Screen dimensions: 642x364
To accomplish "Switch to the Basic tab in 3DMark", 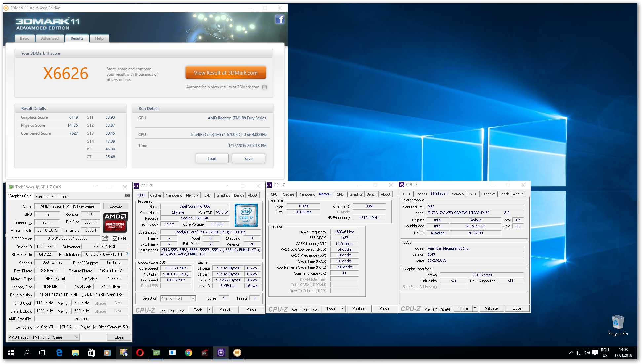I will pyautogui.click(x=24, y=38).
